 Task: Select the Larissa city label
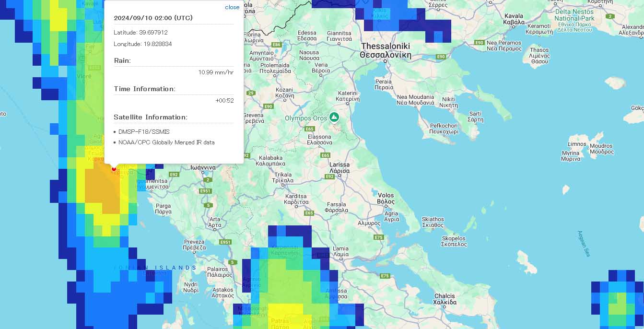(340, 167)
